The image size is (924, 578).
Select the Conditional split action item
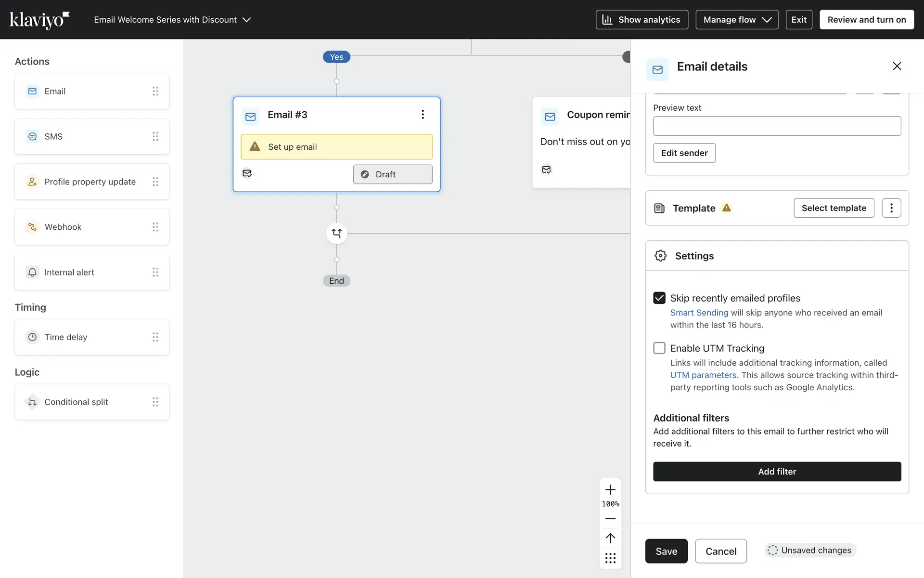click(x=91, y=402)
